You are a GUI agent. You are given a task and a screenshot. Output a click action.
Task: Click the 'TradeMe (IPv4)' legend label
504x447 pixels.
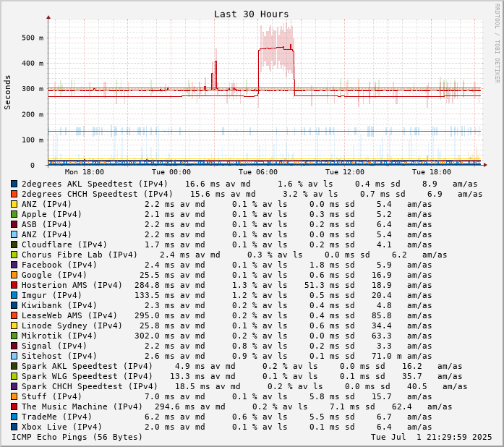pos(56,417)
